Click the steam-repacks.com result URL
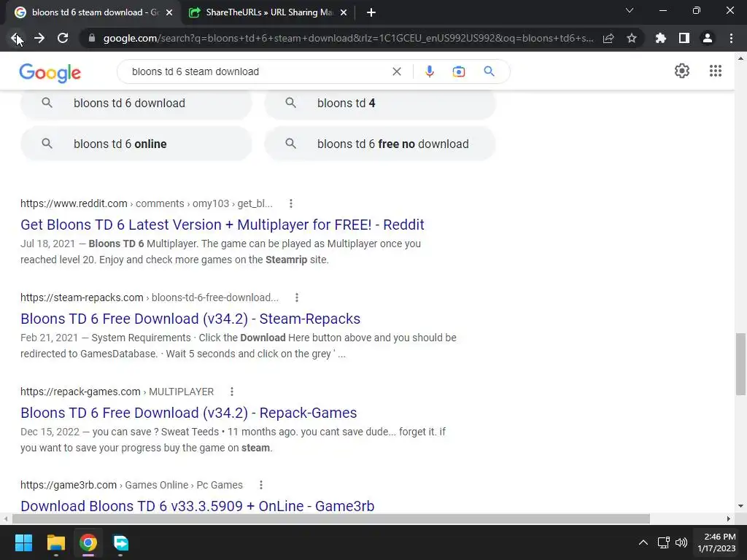747x560 pixels. (x=149, y=297)
